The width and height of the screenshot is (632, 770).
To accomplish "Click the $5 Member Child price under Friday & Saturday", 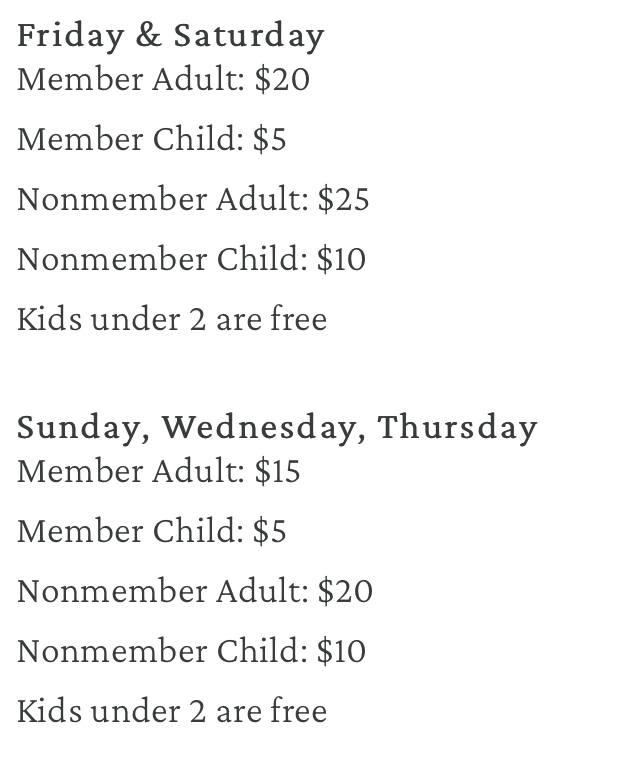I will point(269,139).
